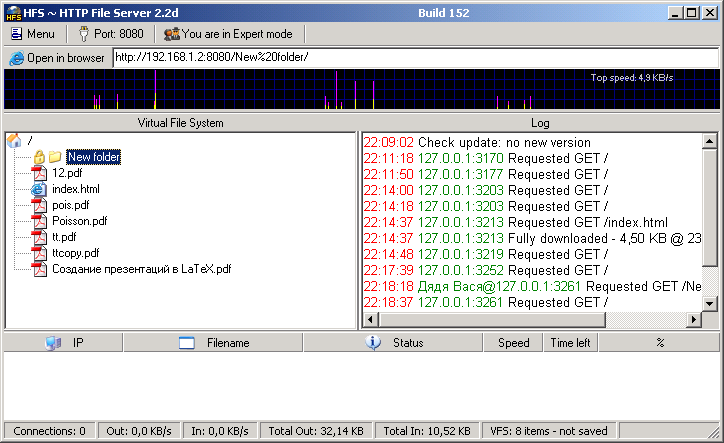This screenshot has width=724, height=443.
Task: Click log line 22:11:18 Requested GET
Action: point(486,158)
